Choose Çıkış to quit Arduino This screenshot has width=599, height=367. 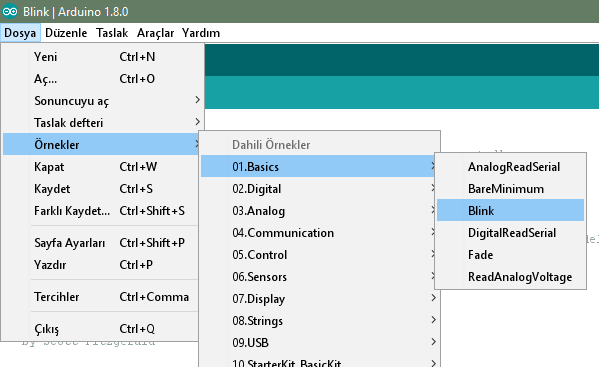pos(101,329)
